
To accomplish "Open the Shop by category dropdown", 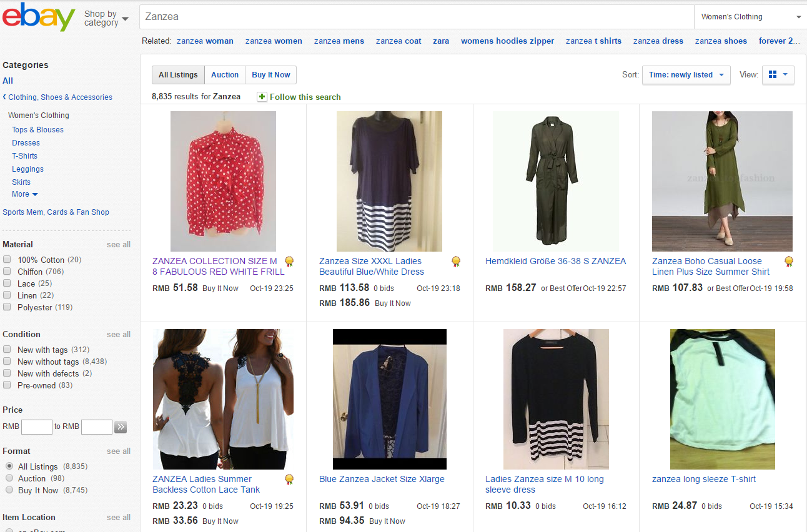I will tap(106, 18).
